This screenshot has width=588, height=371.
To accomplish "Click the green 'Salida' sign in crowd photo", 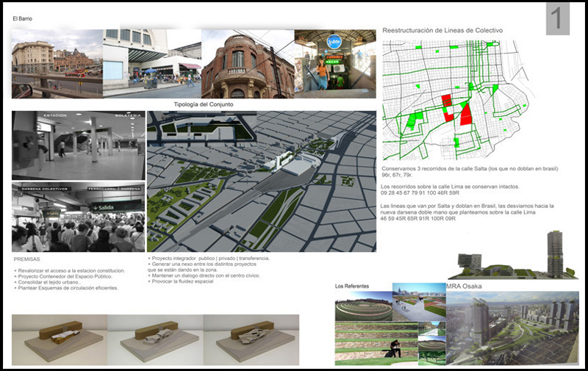I will pos(116,207).
